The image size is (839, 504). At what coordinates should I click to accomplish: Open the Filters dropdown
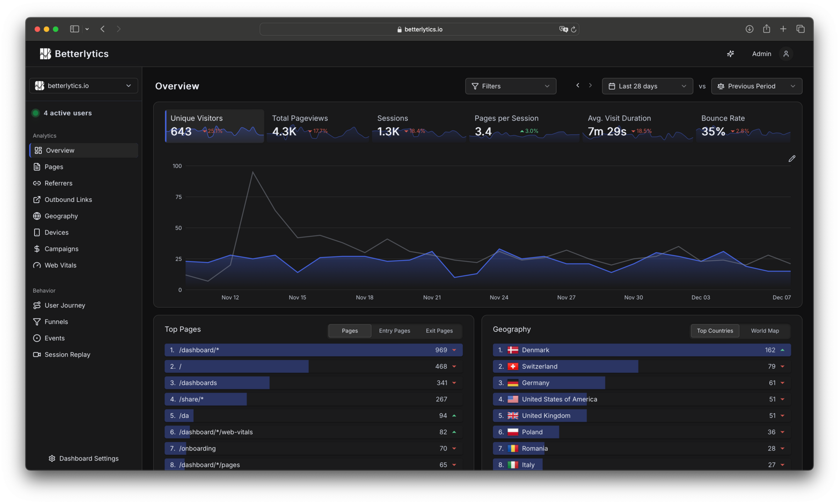[510, 86]
